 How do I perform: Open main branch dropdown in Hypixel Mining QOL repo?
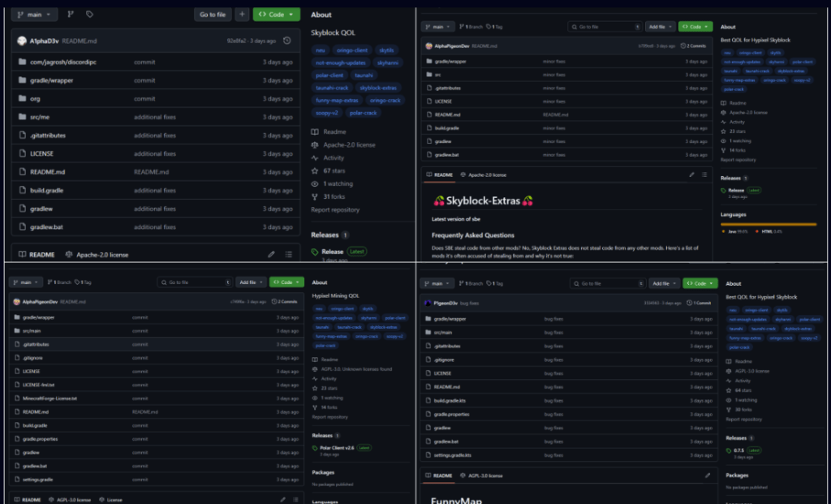25,282
